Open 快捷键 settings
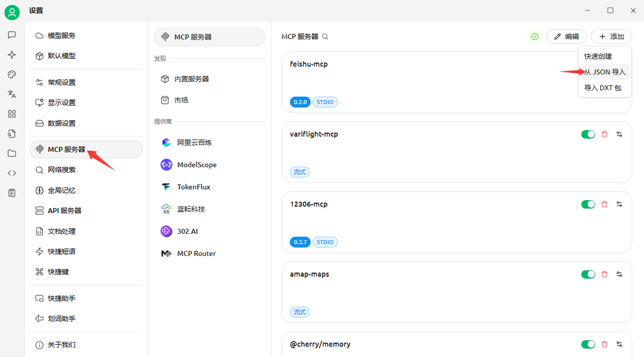This screenshot has height=357, width=644. click(x=86, y=272)
